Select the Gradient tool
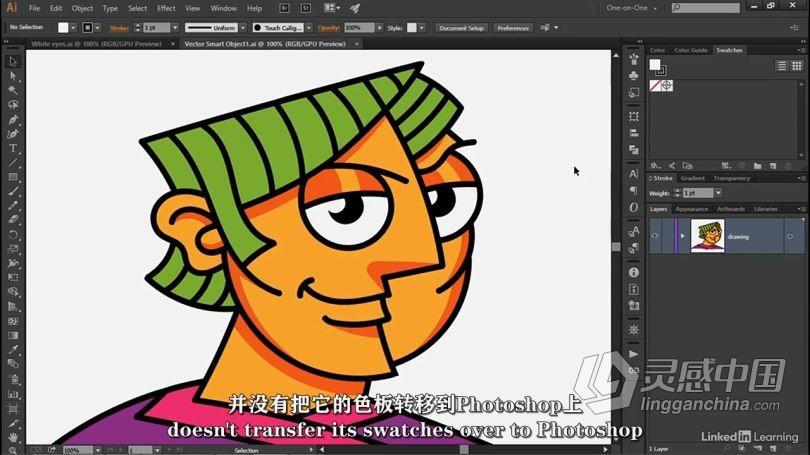810x455 pixels. pos(13,336)
